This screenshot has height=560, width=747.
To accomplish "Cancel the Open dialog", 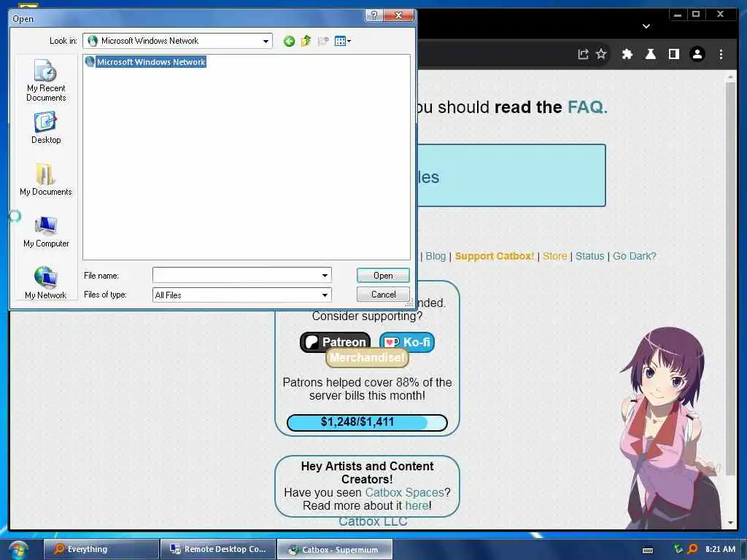I will [383, 295].
